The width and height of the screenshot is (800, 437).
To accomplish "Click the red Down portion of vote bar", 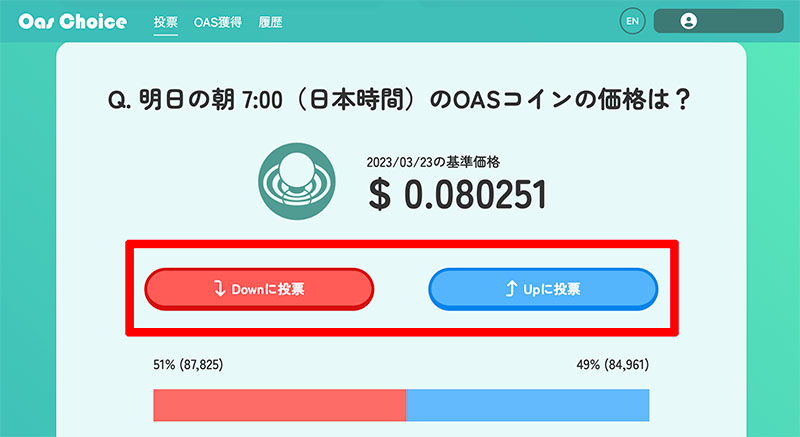I will click(x=280, y=405).
